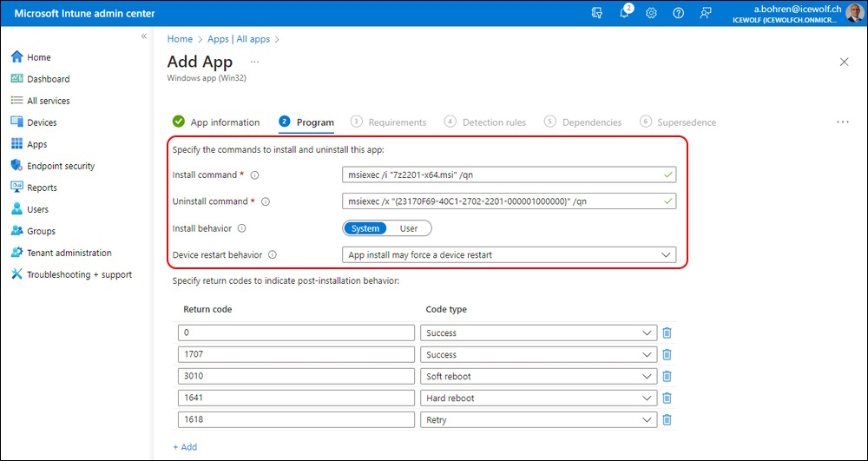Open Retry code type dropdown
Viewport: 868px width, 461px height.
click(539, 419)
